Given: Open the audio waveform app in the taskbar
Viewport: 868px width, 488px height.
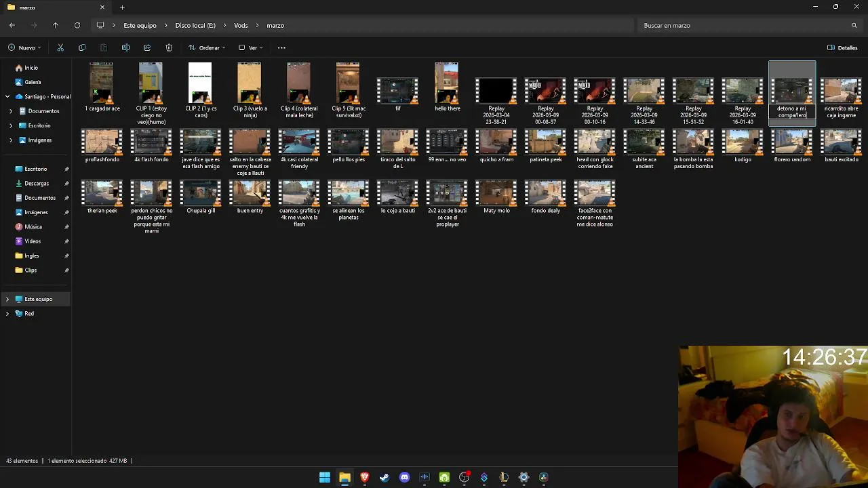Looking at the screenshot, I should (425, 477).
